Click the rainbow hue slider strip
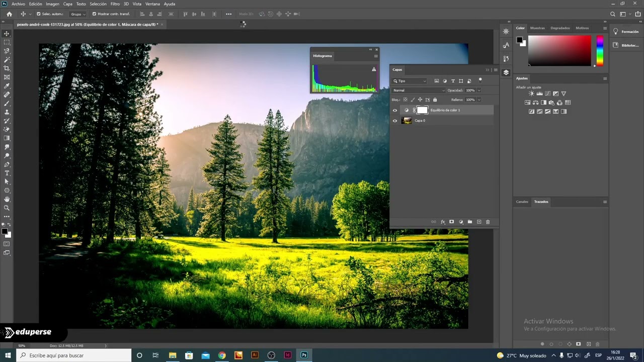 600,51
